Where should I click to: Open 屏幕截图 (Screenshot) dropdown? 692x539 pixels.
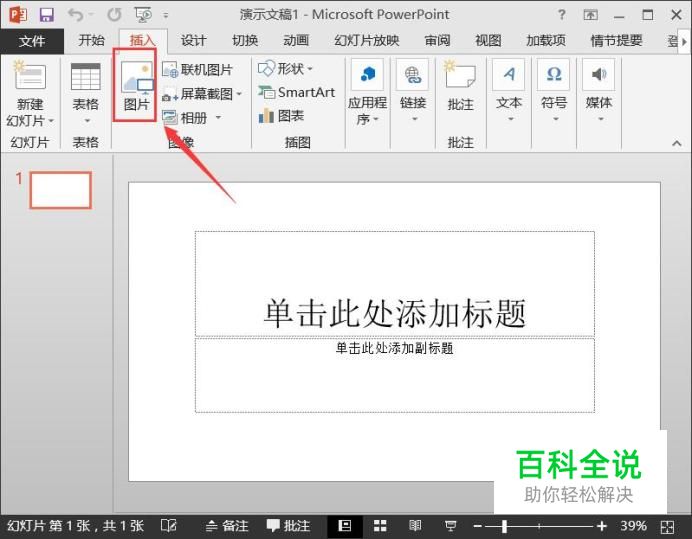203,94
